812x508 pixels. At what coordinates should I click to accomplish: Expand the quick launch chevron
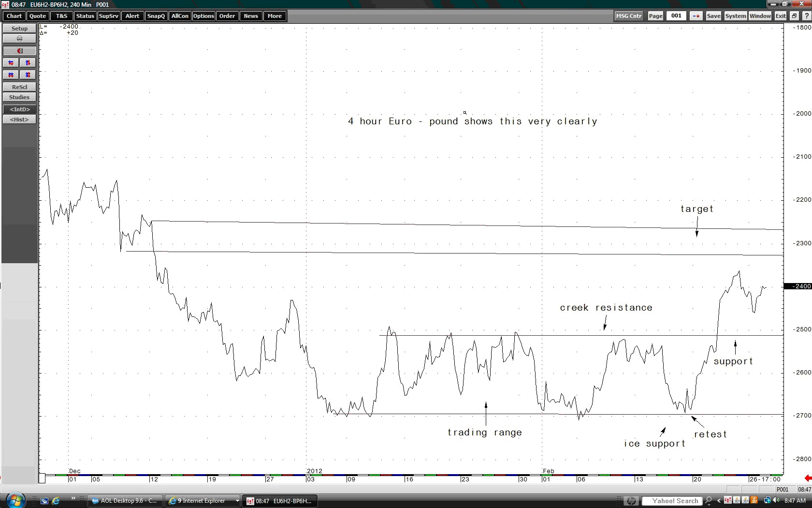point(73,498)
